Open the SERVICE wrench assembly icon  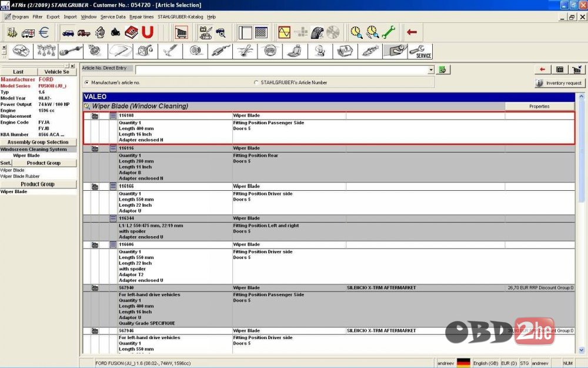(x=420, y=51)
